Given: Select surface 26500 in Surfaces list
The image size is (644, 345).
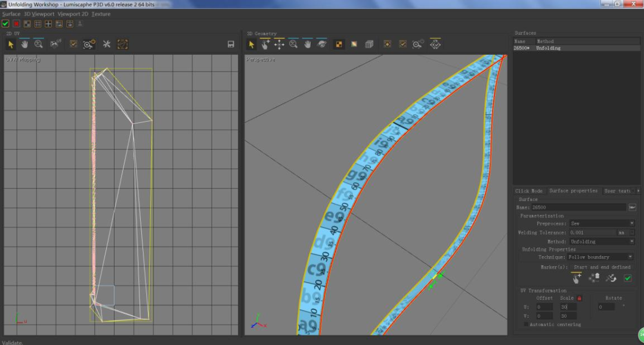Looking at the screenshot, I should [x=522, y=48].
